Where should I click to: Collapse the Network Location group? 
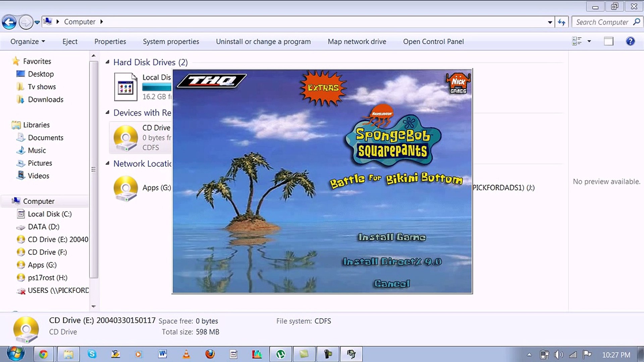coord(107,163)
